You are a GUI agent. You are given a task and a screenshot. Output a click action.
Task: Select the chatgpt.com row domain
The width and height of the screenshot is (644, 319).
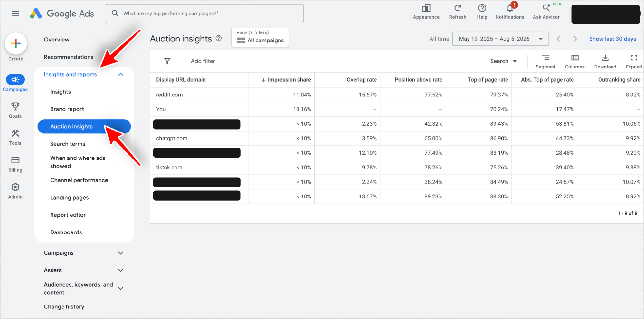[172, 138]
